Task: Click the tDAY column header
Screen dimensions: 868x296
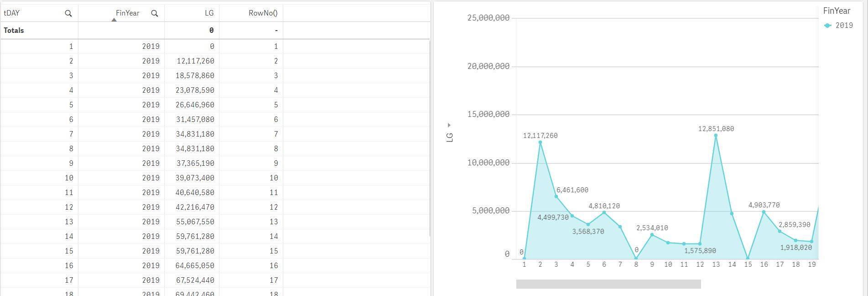Action: [12, 13]
